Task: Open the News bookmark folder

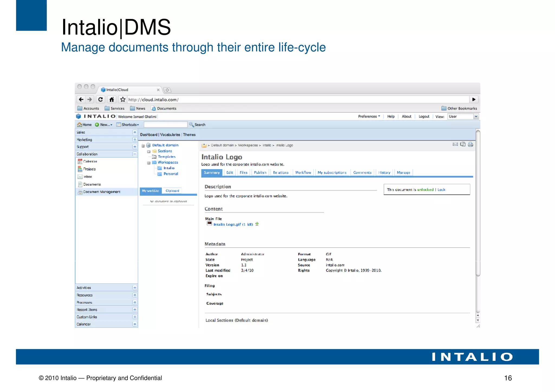Action: (138, 108)
